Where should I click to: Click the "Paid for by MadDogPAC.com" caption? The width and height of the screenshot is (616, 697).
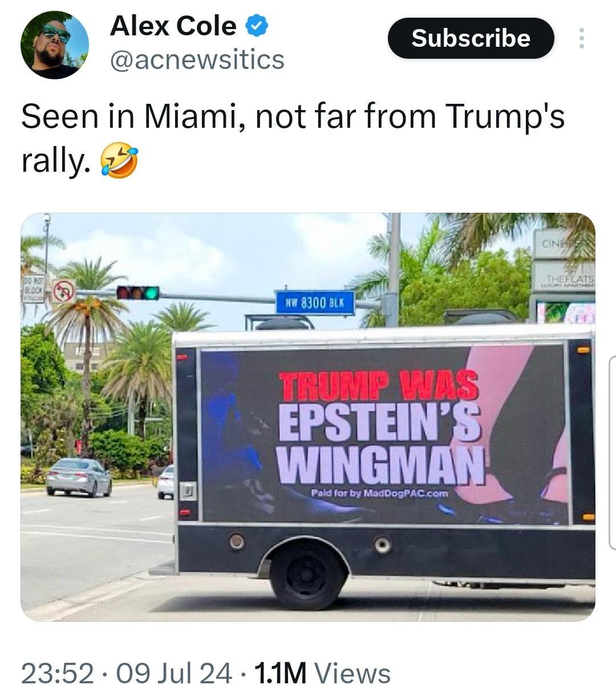pyautogui.click(x=379, y=493)
